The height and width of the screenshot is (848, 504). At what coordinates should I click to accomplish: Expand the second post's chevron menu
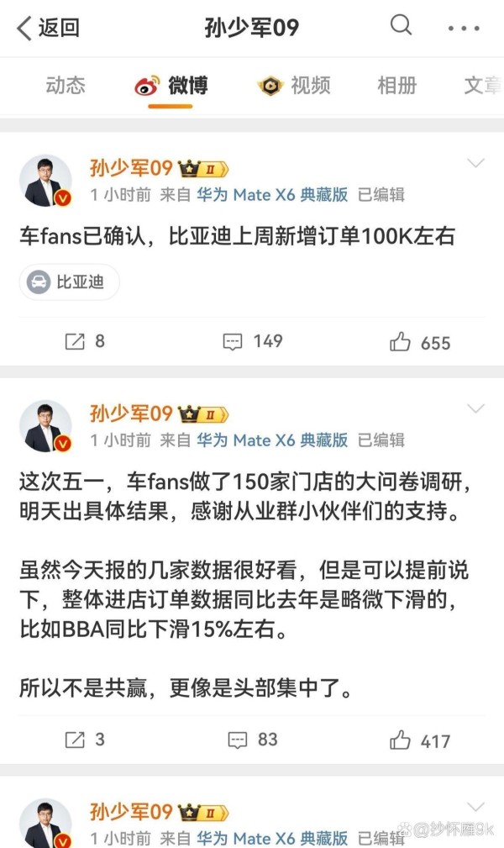(x=475, y=408)
